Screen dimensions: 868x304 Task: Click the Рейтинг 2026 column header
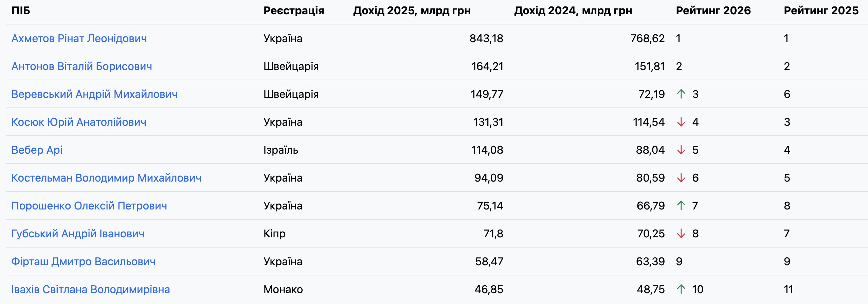click(x=713, y=11)
